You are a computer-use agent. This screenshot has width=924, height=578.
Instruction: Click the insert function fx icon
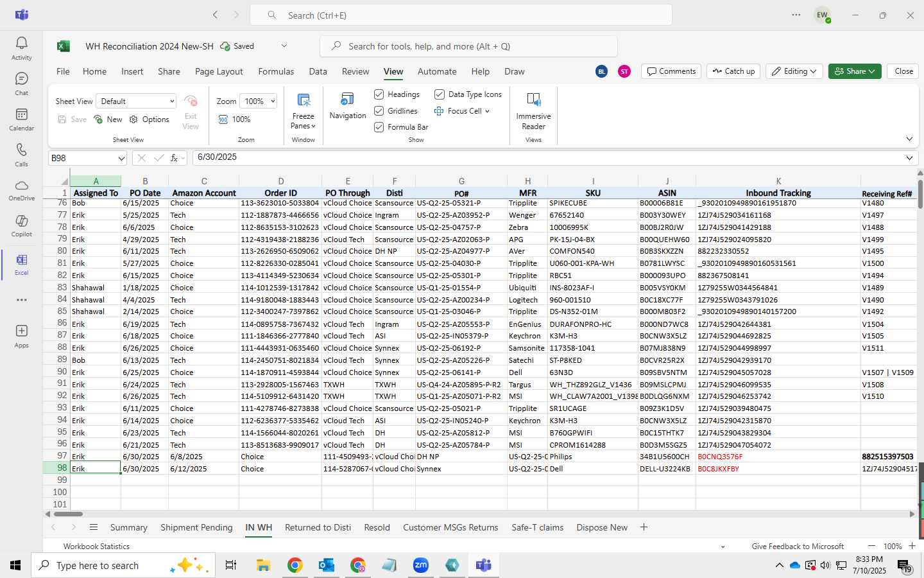click(x=174, y=158)
